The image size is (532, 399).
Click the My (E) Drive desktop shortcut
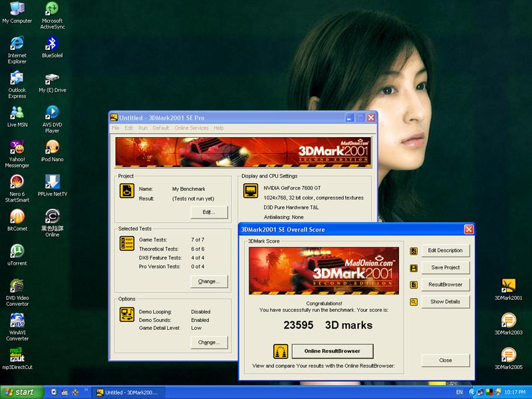click(53, 82)
